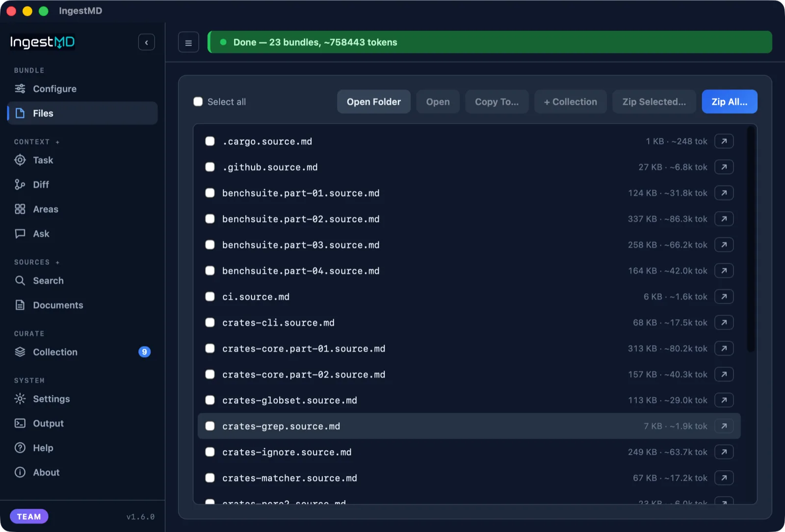The image size is (785, 532).
Task: Open Documents under Sources
Action: pyautogui.click(x=82, y=305)
